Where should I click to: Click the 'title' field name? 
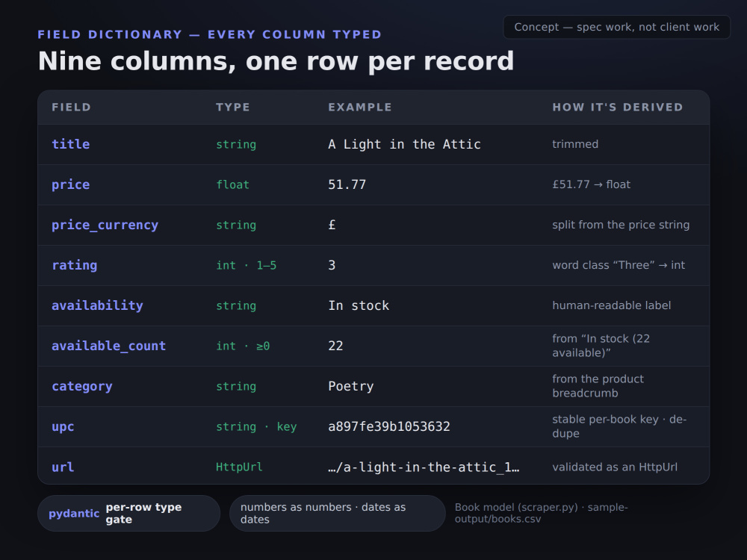(70, 144)
